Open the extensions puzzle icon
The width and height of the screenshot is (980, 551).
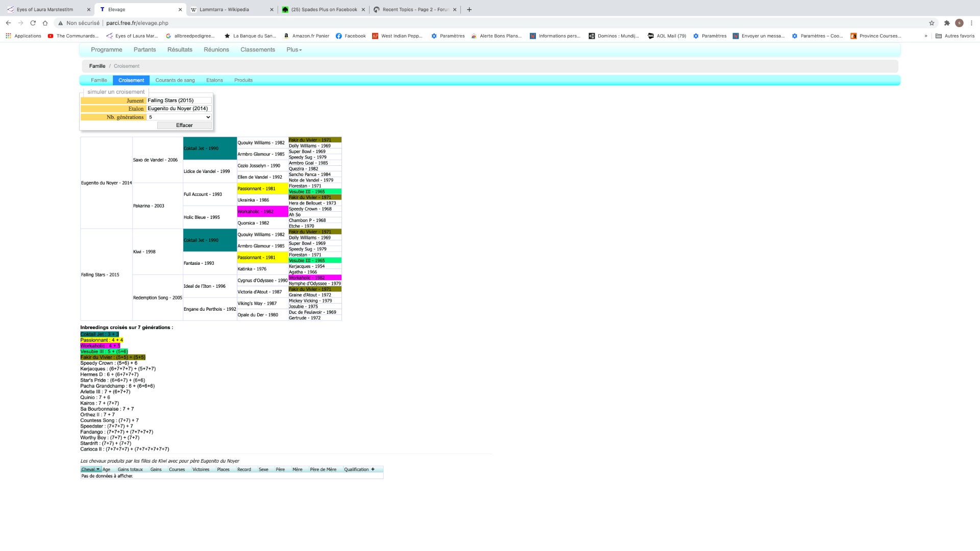pos(947,23)
